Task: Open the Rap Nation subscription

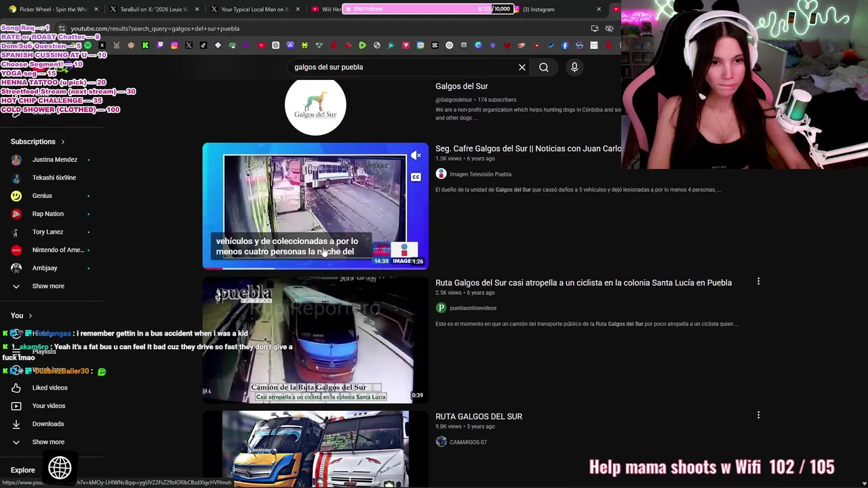Action: 48,213
